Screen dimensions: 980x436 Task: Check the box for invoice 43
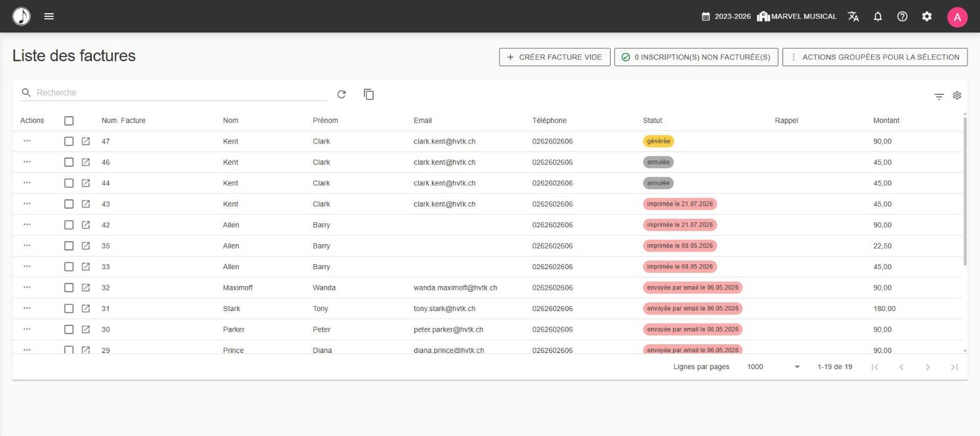coord(69,204)
